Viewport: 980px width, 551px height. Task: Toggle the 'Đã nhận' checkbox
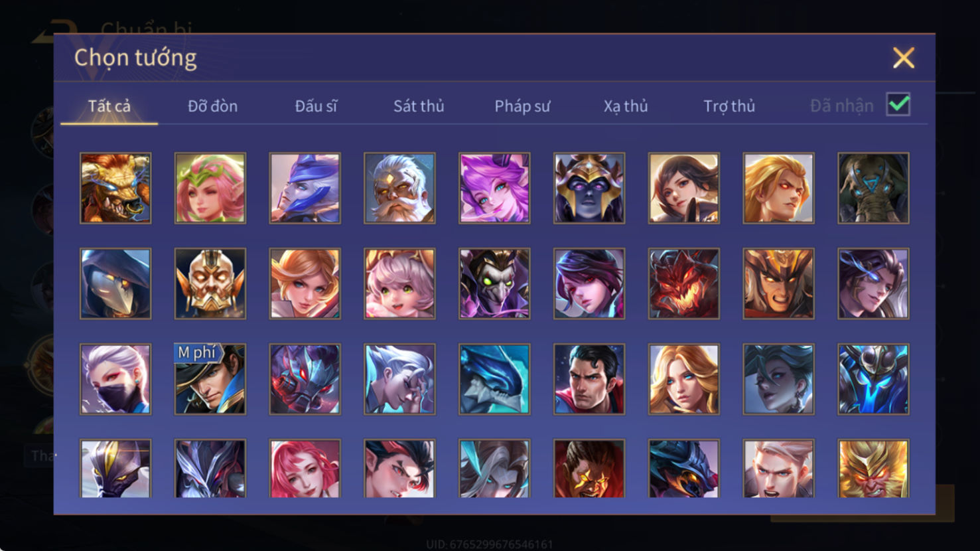(898, 105)
